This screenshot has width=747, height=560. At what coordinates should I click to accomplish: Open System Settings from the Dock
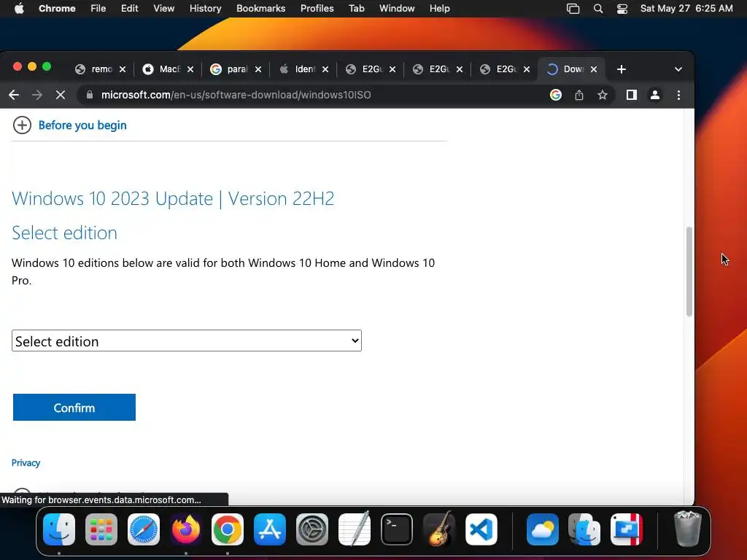pyautogui.click(x=312, y=529)
